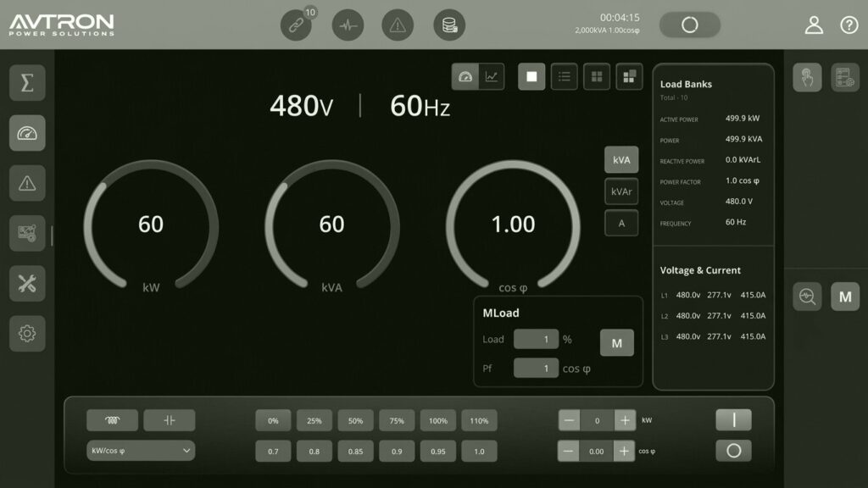Click the MLoad Load percent input field
This screenshot has height=488, width=868.
click(x=536, y=339)
